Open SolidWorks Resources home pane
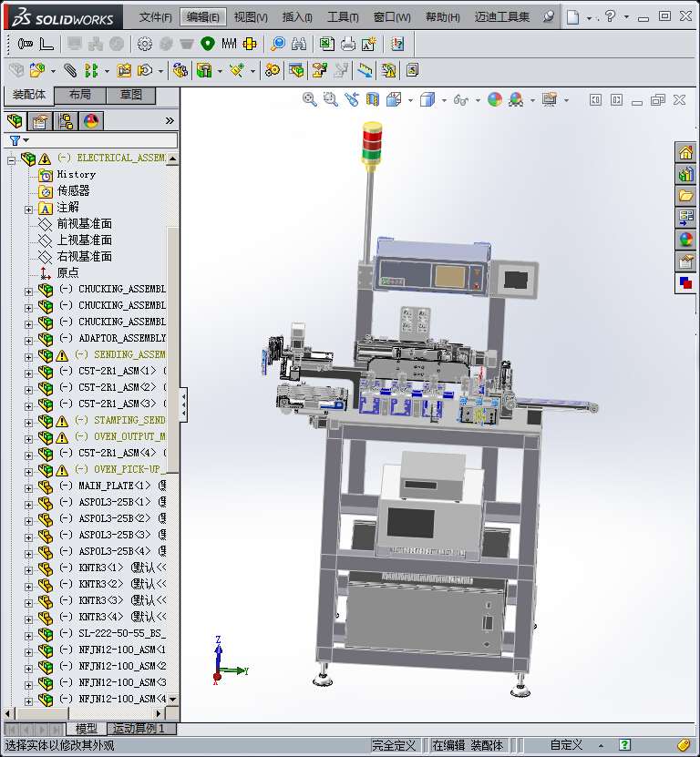The width and height of the screenshot is (700, 757). [x=686, y=152]
